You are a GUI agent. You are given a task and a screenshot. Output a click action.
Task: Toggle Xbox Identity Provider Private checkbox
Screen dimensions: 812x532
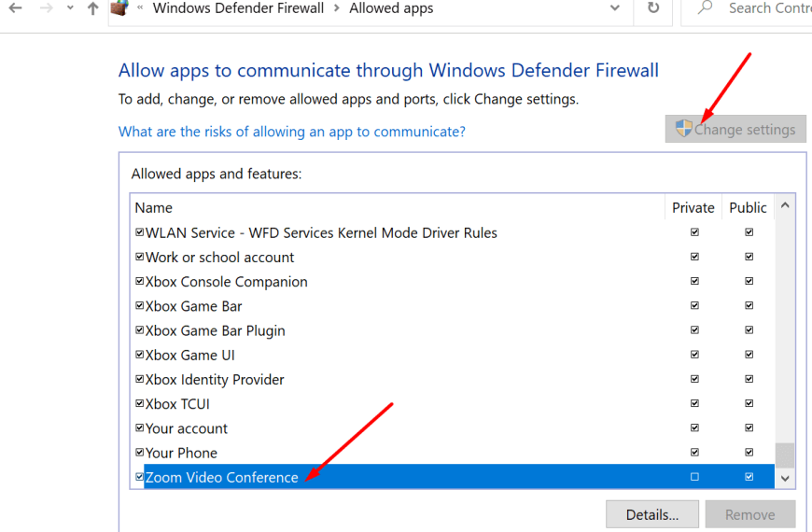click(x=694, y=379)
